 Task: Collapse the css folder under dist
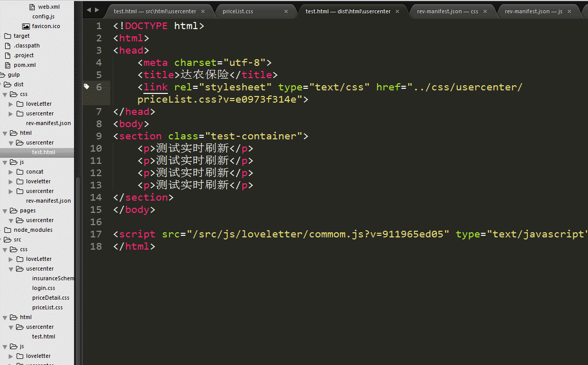tap(5, 94)
